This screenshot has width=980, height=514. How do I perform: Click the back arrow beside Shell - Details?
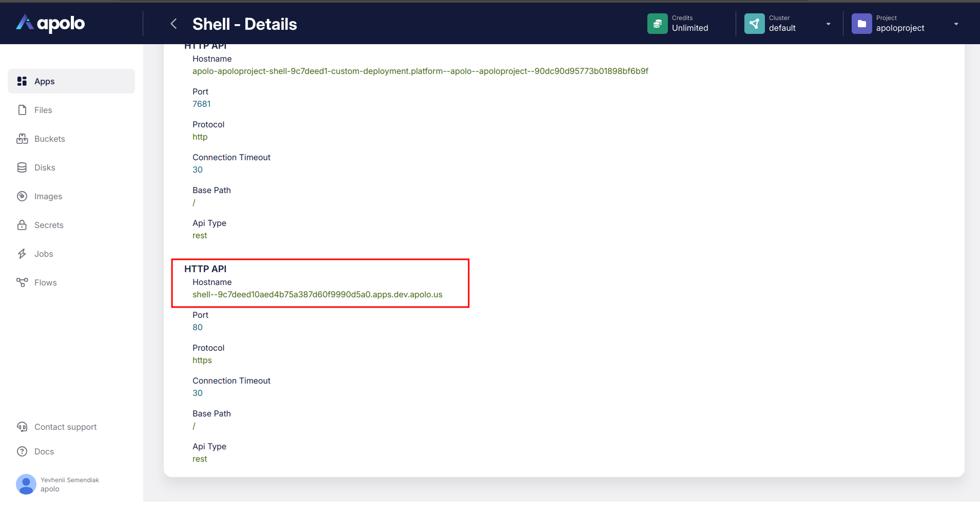(174, 24)
